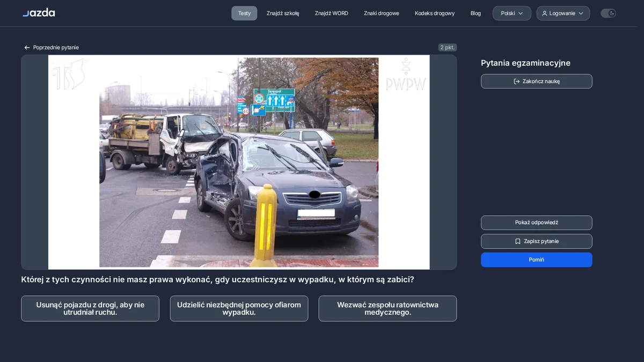Click the back arrow beside Poprzednie pytanie
Screen dimensions: 644x362
tap(27, 48)
